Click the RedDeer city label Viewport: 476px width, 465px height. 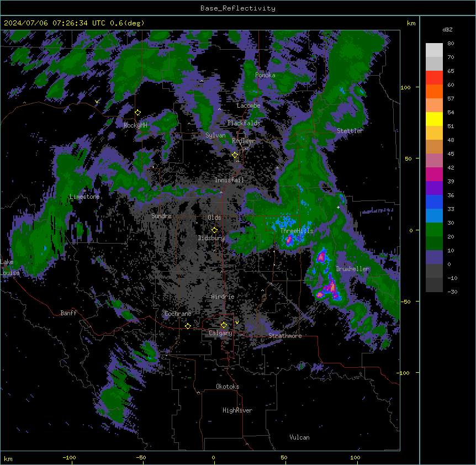(x=244, y=141)
